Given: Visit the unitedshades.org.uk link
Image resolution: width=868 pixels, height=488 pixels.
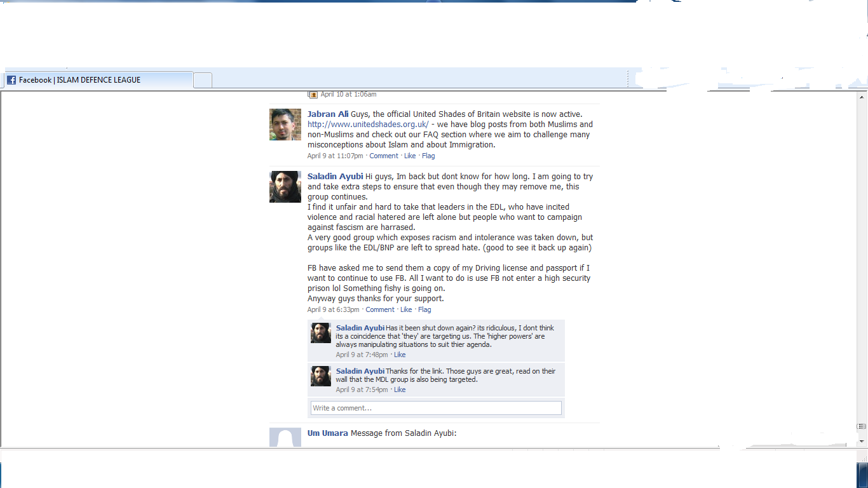Looking at the screenshot, I should [x=368, y=125].
